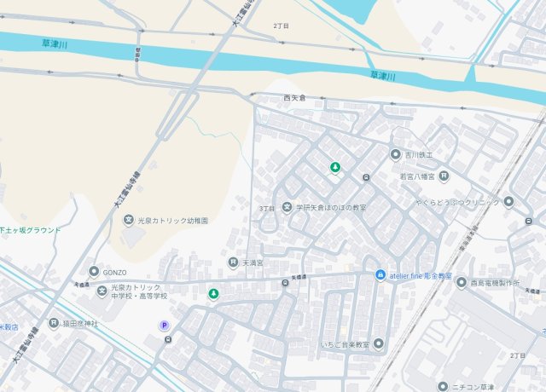This screenshot has height=392, width=546.
Task: Select the 若宮八幡宮 shrine marker
Action: tap(444, 176)
